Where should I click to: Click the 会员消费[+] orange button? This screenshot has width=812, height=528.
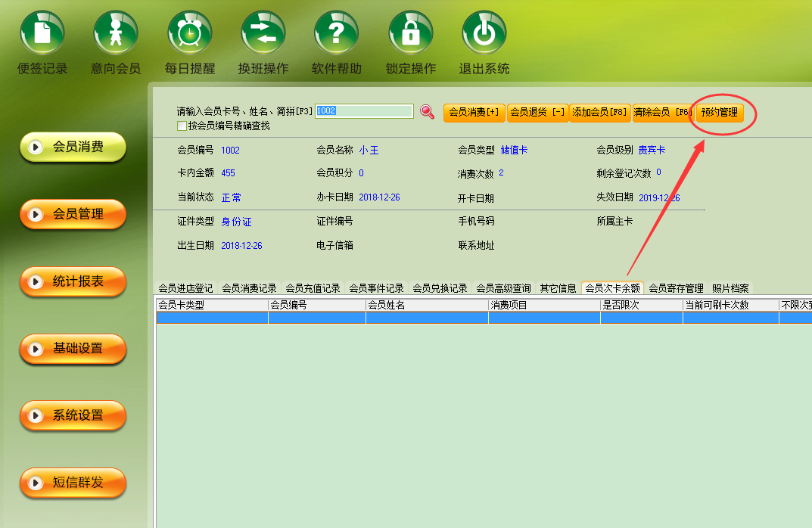tap(474, 112)
